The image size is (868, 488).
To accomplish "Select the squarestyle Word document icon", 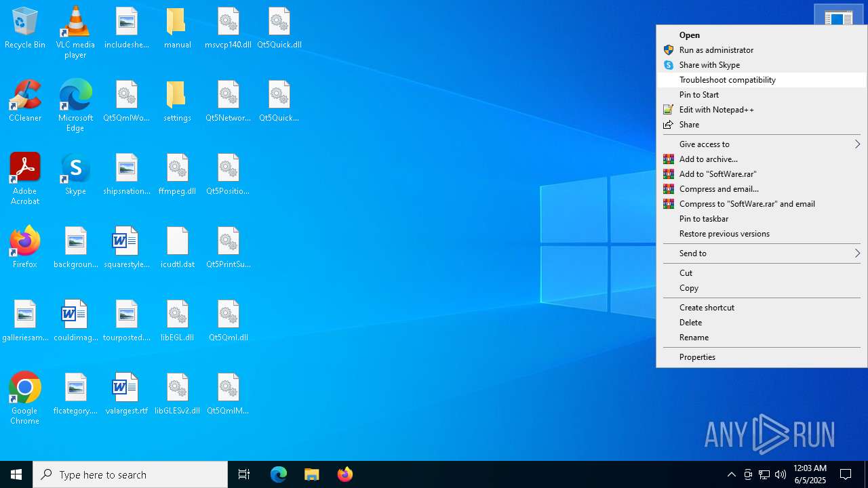I will 126,247.
